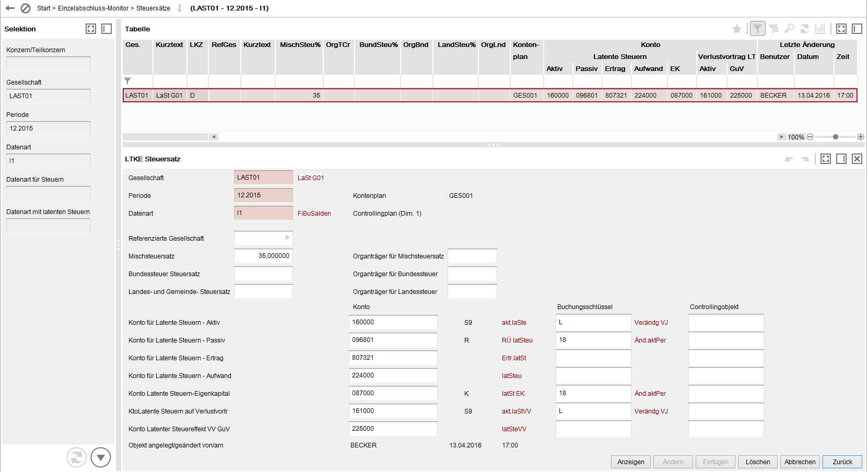Click the Organträger für Mischsteuersatz input
868x472 pixels.
(472, 256)
